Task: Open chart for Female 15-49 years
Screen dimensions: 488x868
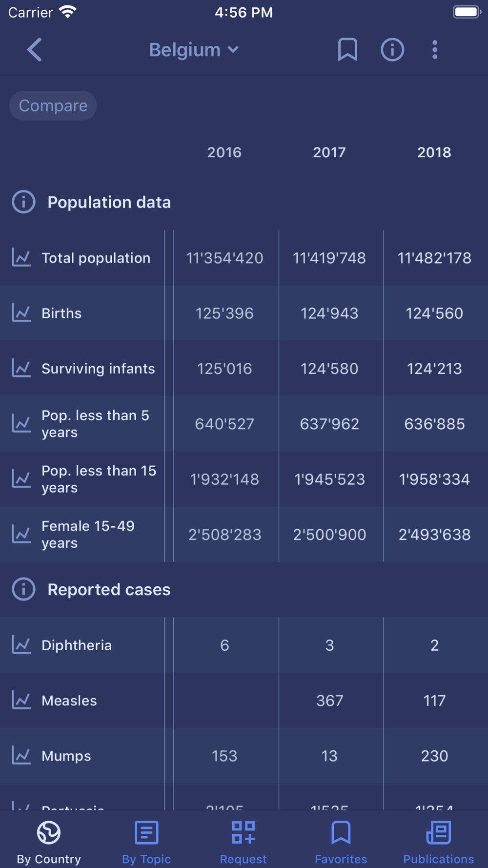Action: (21, 535)
